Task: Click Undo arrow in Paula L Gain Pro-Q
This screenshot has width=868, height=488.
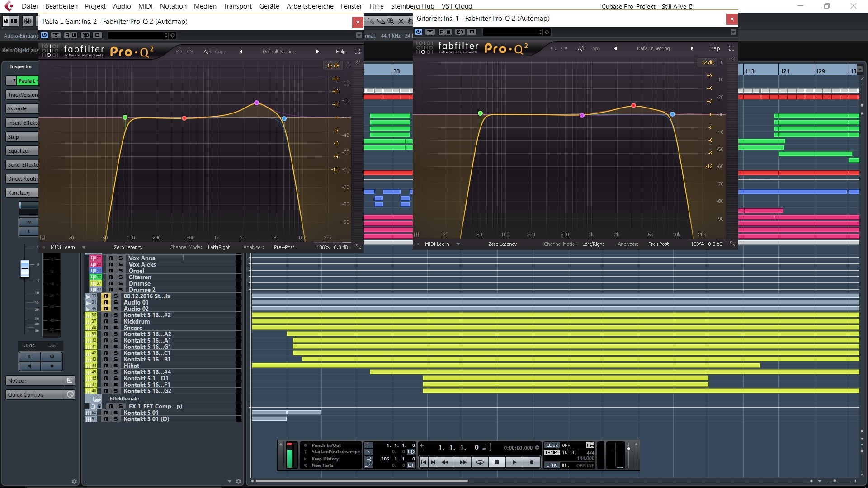Action: tap(179, 52)
